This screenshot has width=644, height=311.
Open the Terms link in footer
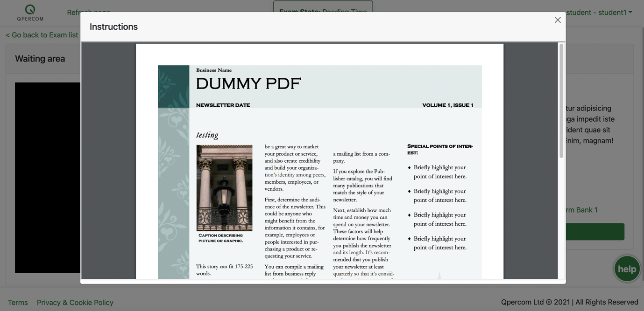(x=18, y=303)
